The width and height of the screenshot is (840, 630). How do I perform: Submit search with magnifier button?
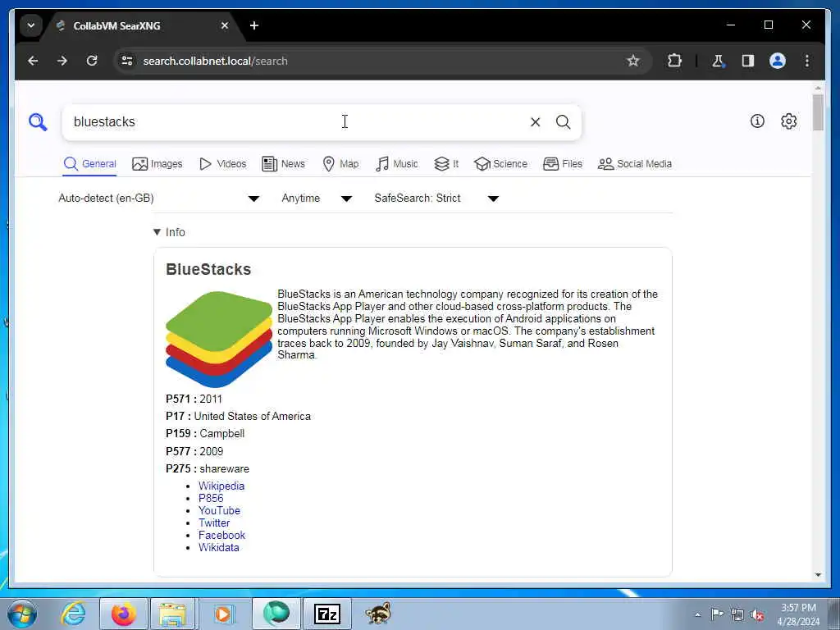point(563,122)
